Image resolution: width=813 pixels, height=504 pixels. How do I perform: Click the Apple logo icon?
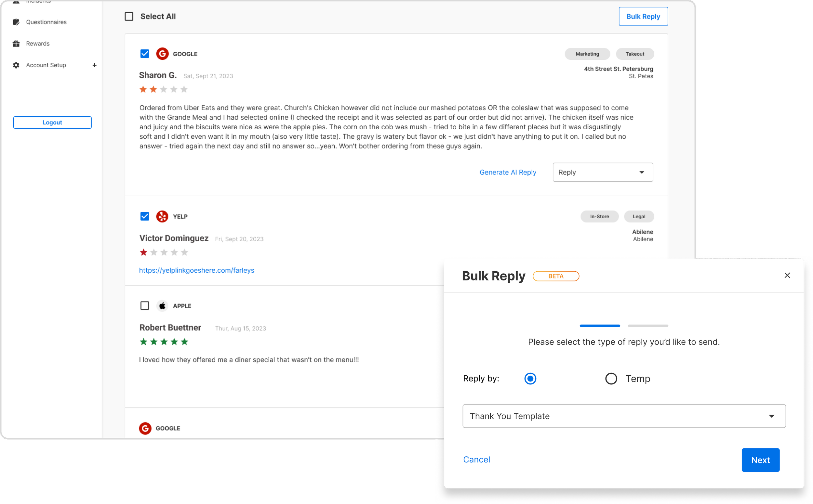pyautogui.click(x=162, y=306)
